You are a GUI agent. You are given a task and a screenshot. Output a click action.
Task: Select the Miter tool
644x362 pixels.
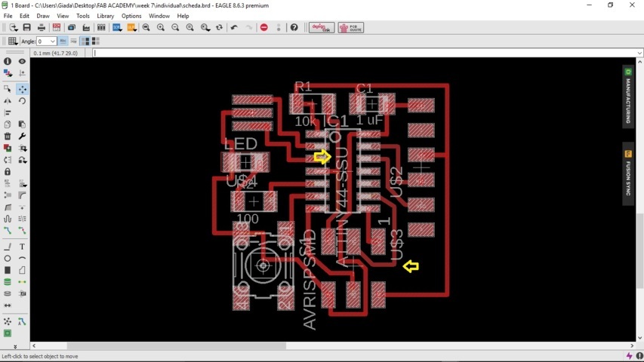click(22, 195)
